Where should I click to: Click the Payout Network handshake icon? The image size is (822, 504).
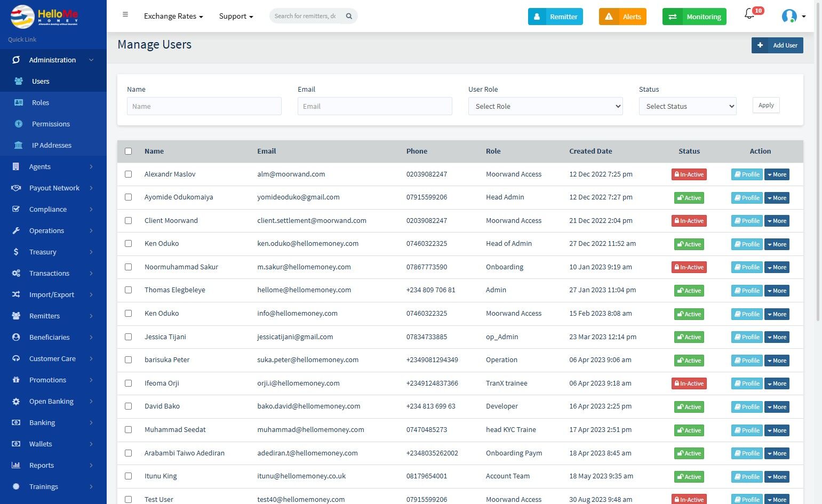point(16,188)
